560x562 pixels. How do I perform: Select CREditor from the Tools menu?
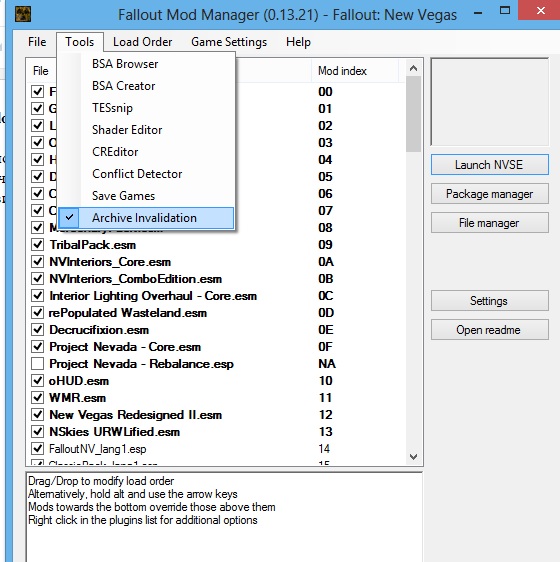[146, 152]
